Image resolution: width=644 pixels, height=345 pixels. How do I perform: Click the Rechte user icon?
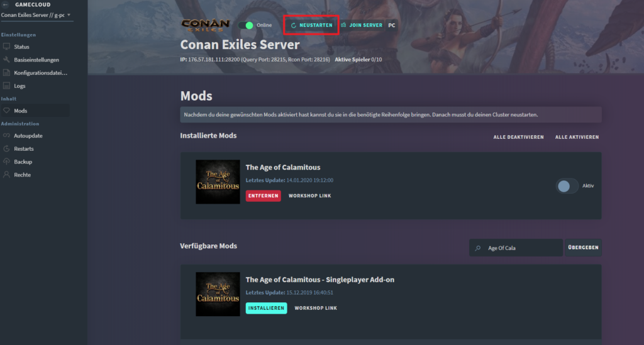(x=6, y=174)
